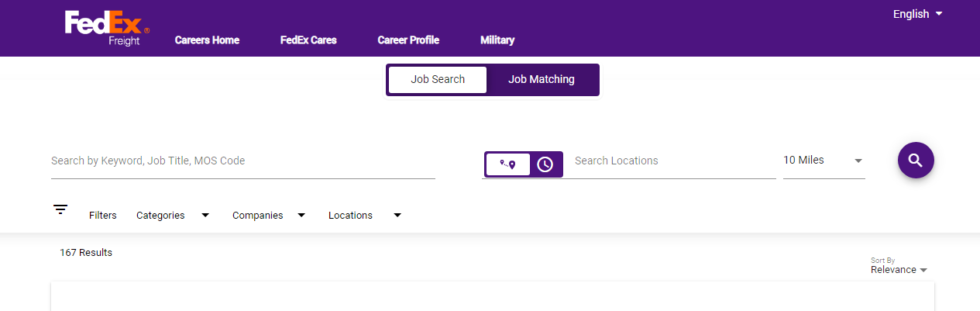Click the FedEx Freight logo
The width and height of the screenshot is (980, 311).
coord(107,29)
